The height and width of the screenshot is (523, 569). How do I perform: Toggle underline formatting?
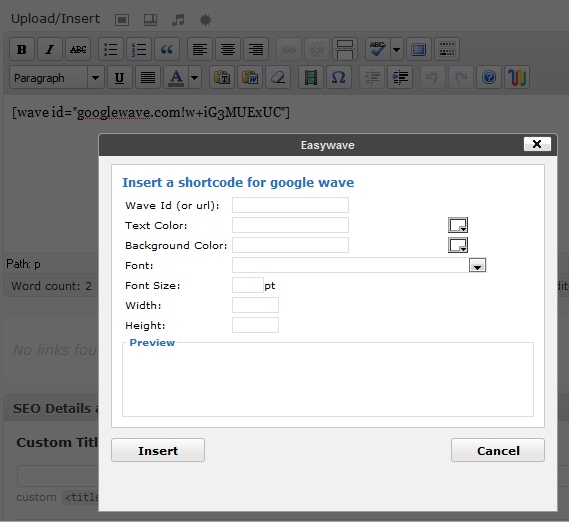[x=119, y=77]
